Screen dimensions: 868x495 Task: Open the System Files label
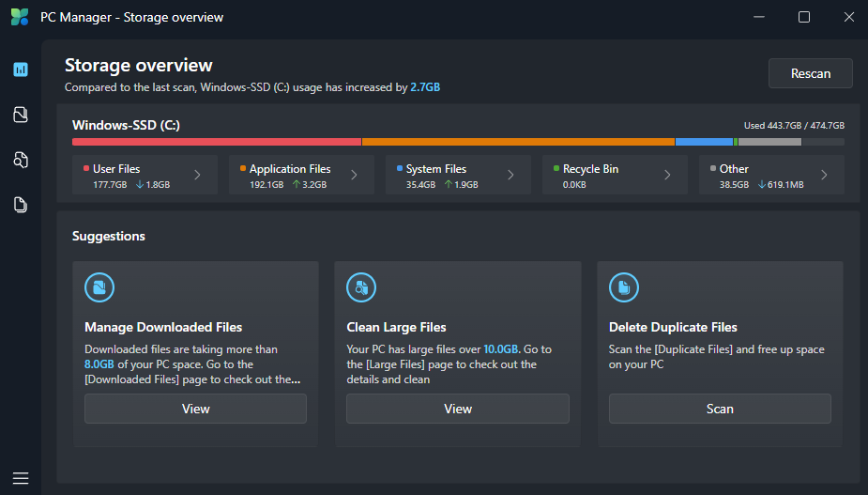point(436,168)
